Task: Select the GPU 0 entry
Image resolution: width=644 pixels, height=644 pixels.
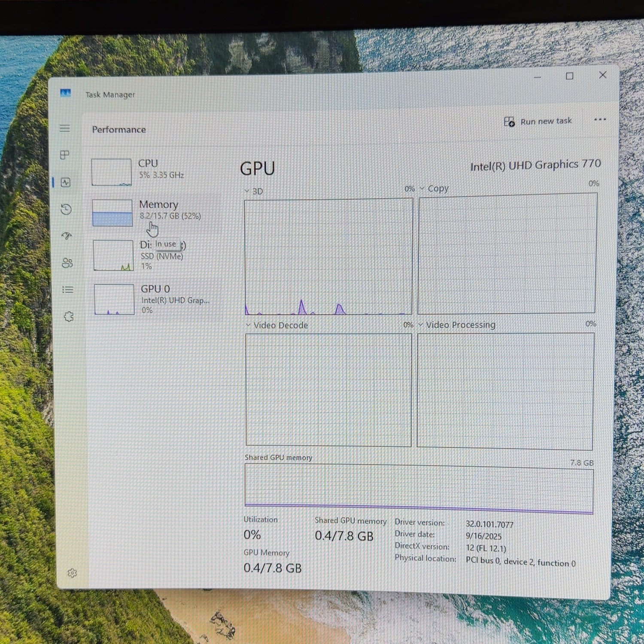Action: [157, 299]
